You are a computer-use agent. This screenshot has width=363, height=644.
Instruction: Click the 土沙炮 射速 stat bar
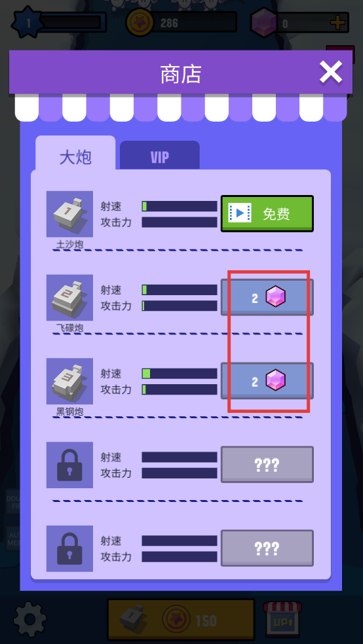tap(180, 206)
